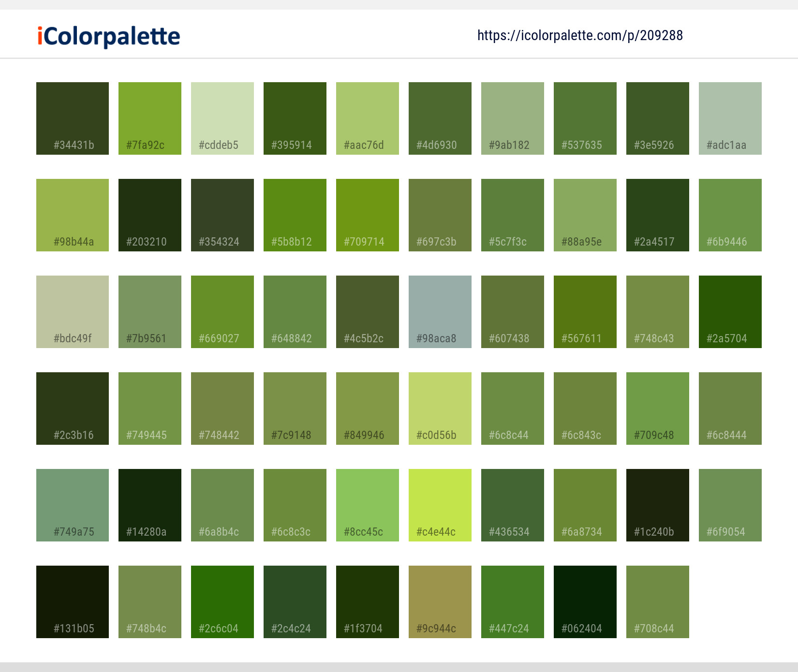Open the icolorpalette.com/p/209288 URL text
The height and width of the screenshot is (672, 798).
coord(580,35)
